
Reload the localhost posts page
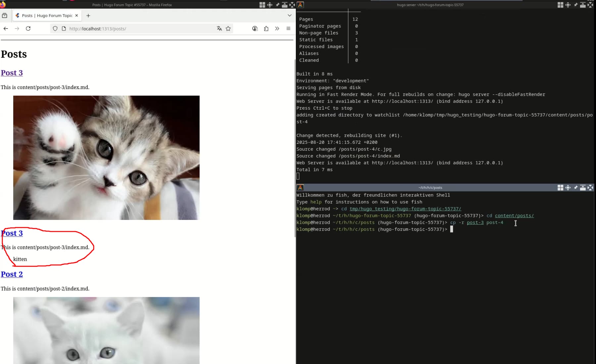pos(28,29)
